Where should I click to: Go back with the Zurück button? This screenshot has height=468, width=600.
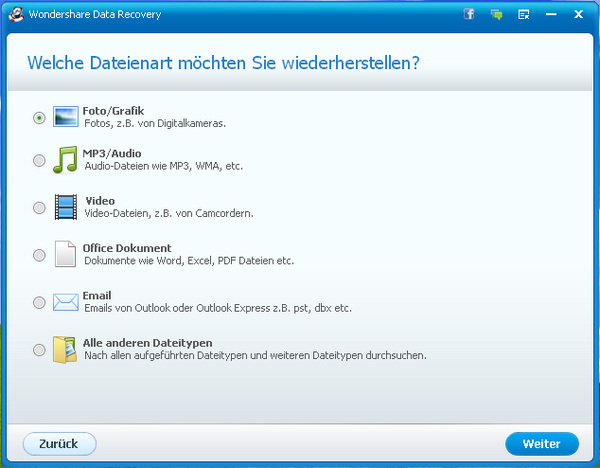pyautogui.click(x=59, y=442)
